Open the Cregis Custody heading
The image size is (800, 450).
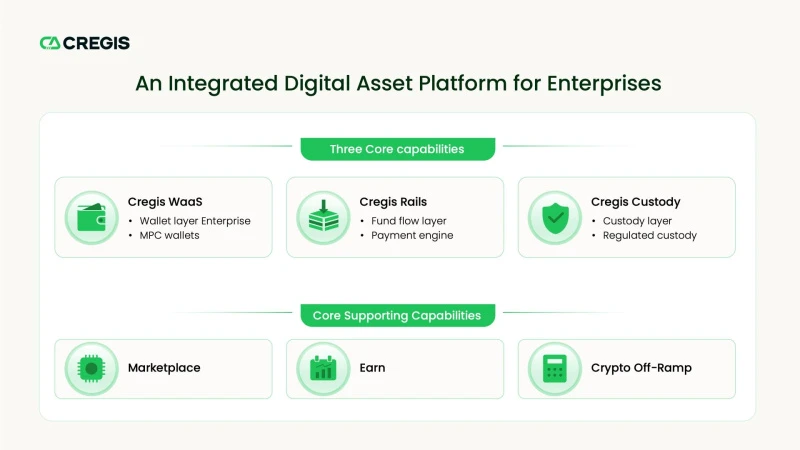pyautogui.click(x=636, y=202)
